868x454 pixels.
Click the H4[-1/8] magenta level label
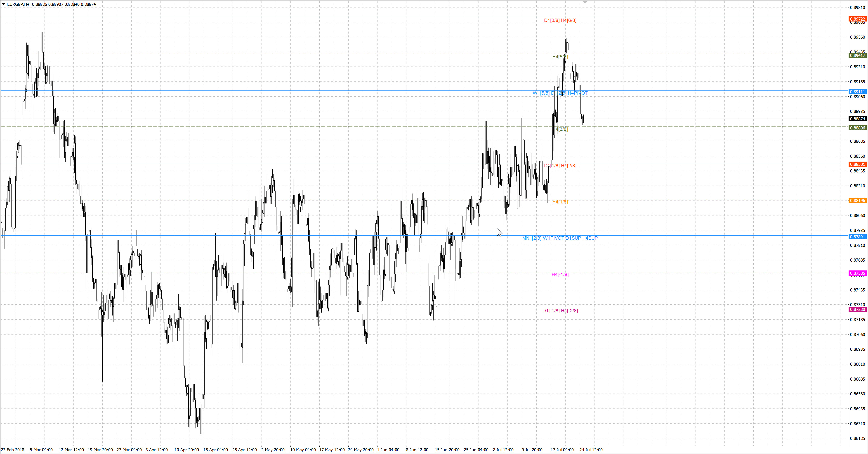click(x=560, y=275)
